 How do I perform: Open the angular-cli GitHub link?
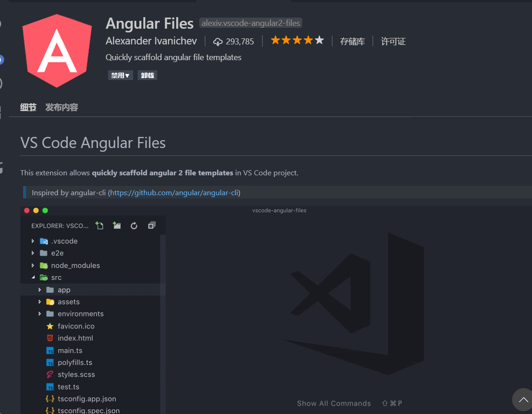click(174, 193)
